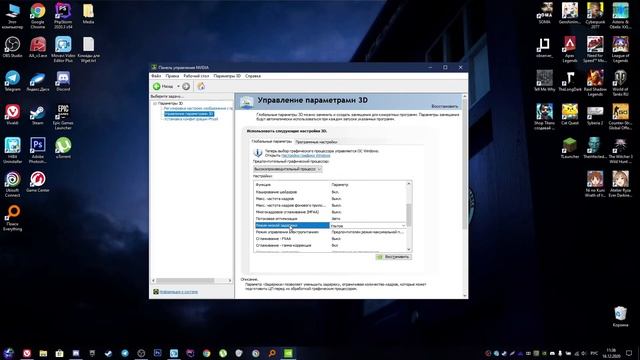Viewport: 640px width, 360px height.
Task: Click the grey Forward arrow in NVIDIA toolbar
Action: tap(186, 87)
